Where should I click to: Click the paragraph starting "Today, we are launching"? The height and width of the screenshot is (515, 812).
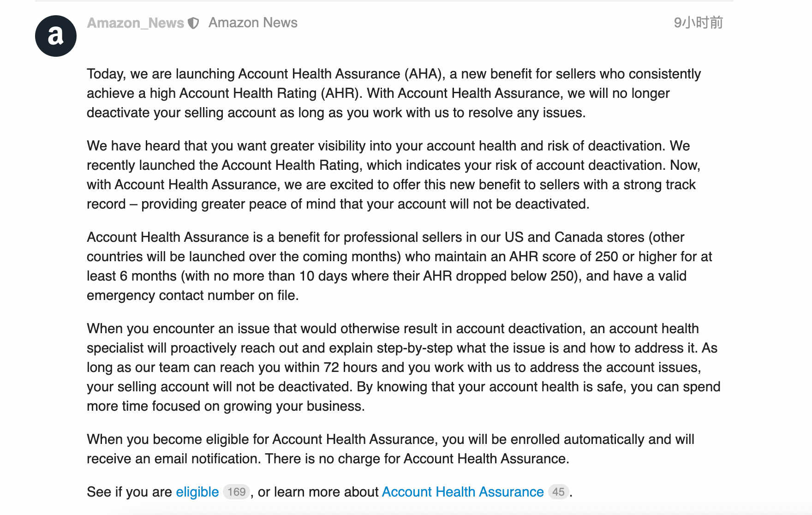pyautogui.click(x=394, y=93)
